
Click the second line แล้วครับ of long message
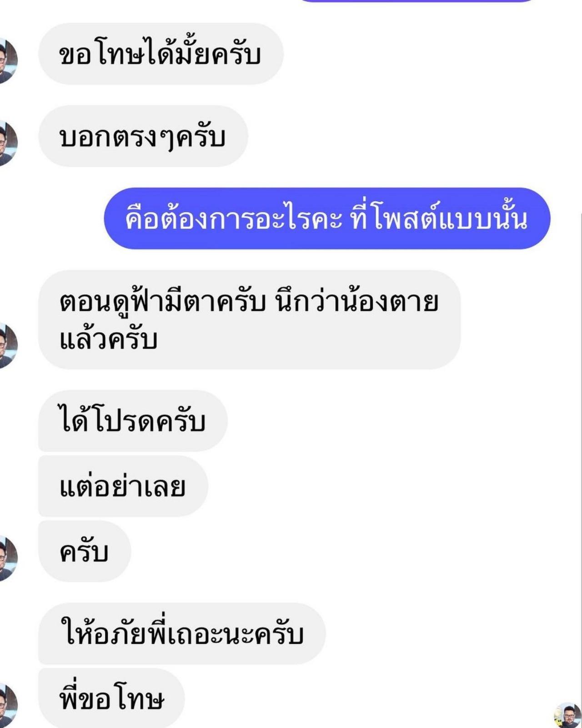click(108, 339)
